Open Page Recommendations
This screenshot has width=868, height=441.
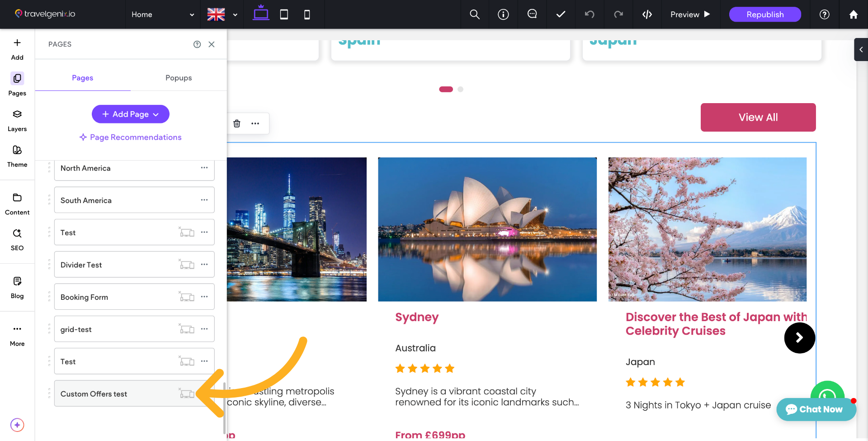click(x=130, y=137)
